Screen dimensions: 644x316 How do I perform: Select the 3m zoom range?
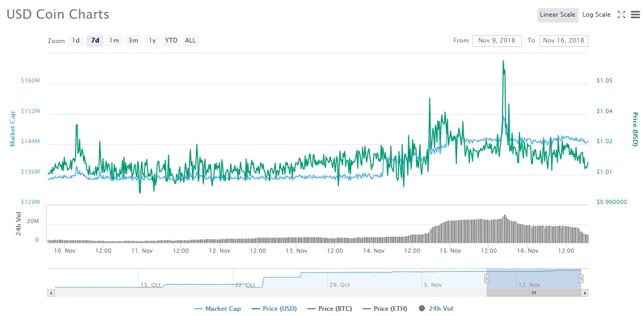(x=133, y=40)
